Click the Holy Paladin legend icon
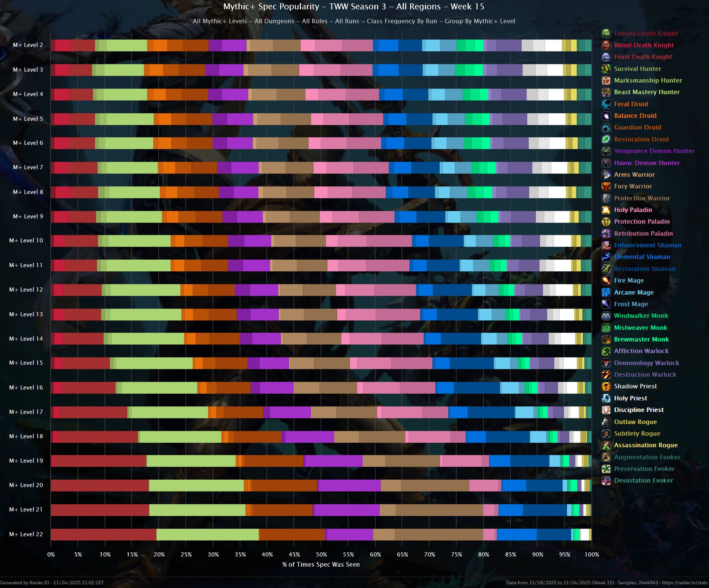This screenshot has width=709, height=588. [606, 210]
